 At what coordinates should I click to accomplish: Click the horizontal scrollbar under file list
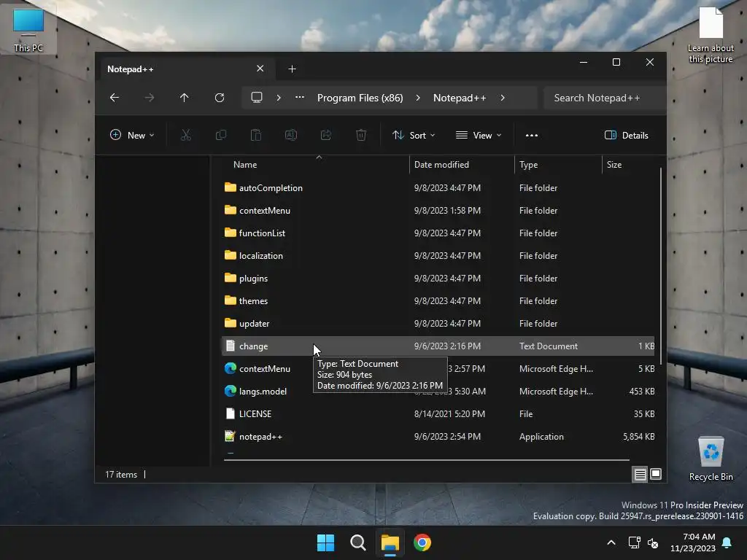click(426, 460)
